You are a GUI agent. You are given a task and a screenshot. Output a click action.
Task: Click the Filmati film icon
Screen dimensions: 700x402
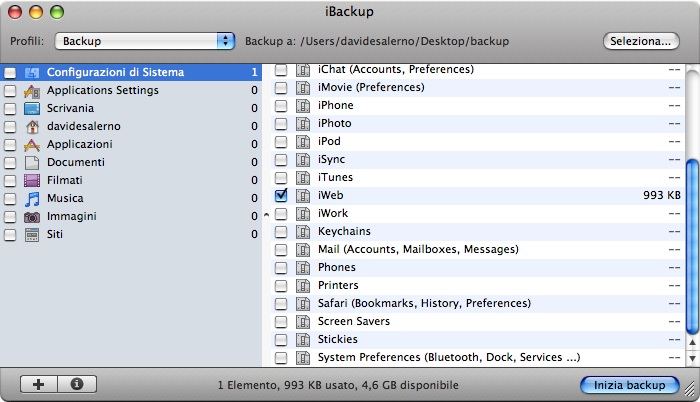32,180
